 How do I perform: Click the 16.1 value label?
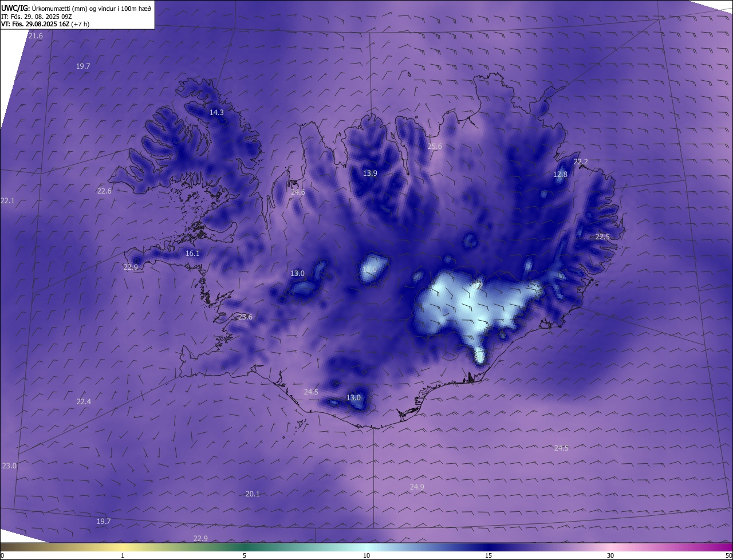(192, 254)
